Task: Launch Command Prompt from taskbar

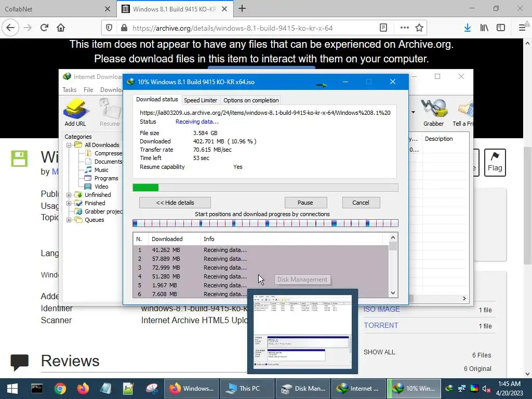Action: click(x=37, y=389)
